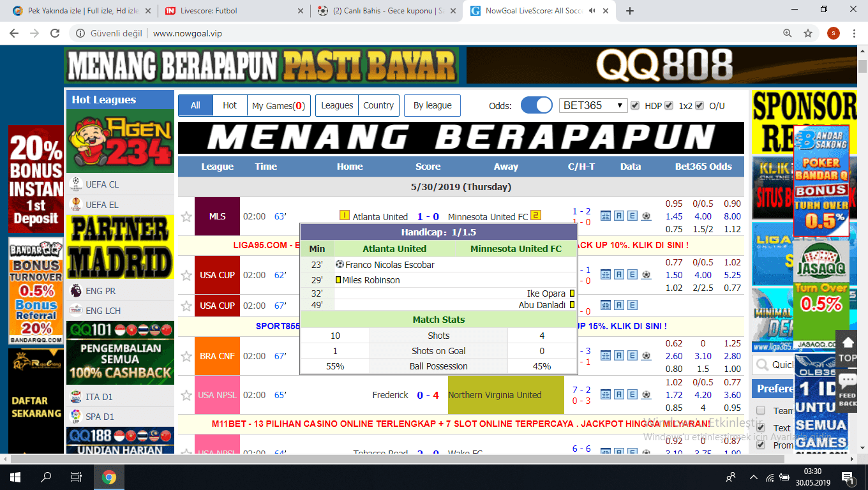868x490 pixels.
Task: Select the Hot matches tab
Action: 230,105
